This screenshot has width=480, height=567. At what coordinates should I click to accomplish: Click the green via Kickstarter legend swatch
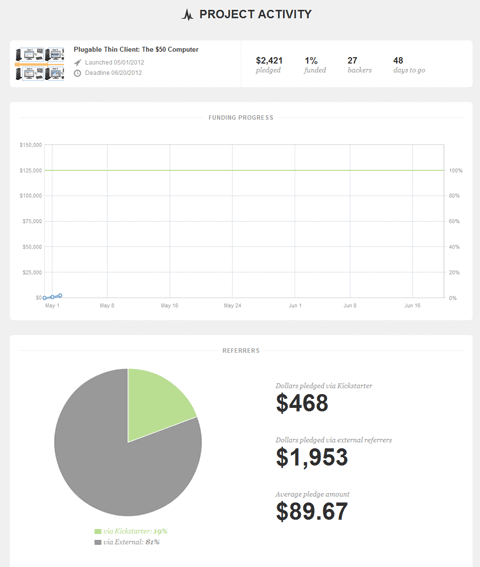[98, 532]
